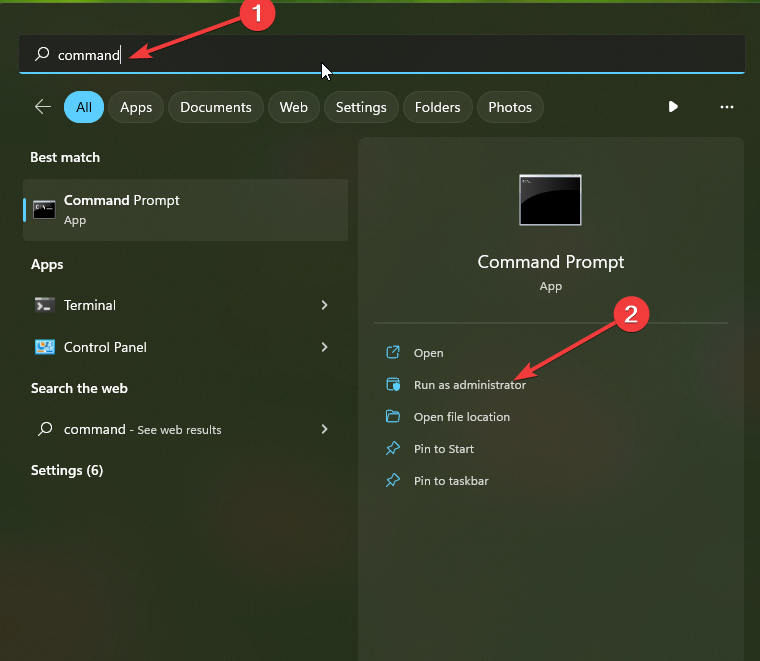Click the Search the web heading
Screen dimensions: 760x661
[x=79, y=389]
